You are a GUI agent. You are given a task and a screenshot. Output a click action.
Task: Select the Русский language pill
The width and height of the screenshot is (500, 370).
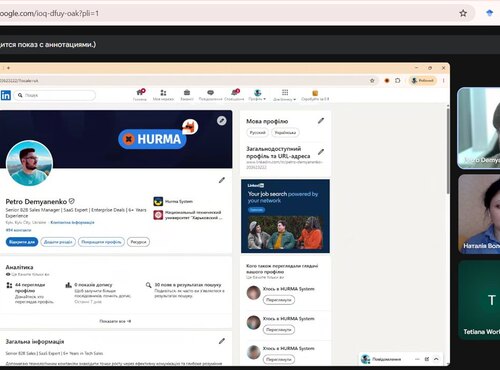[x=258, y=132]
